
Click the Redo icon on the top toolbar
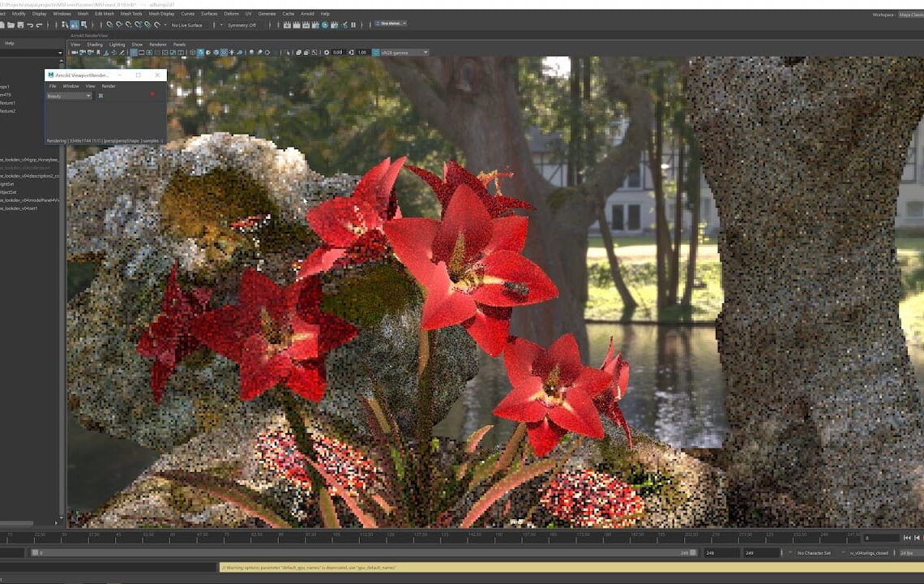39,24
